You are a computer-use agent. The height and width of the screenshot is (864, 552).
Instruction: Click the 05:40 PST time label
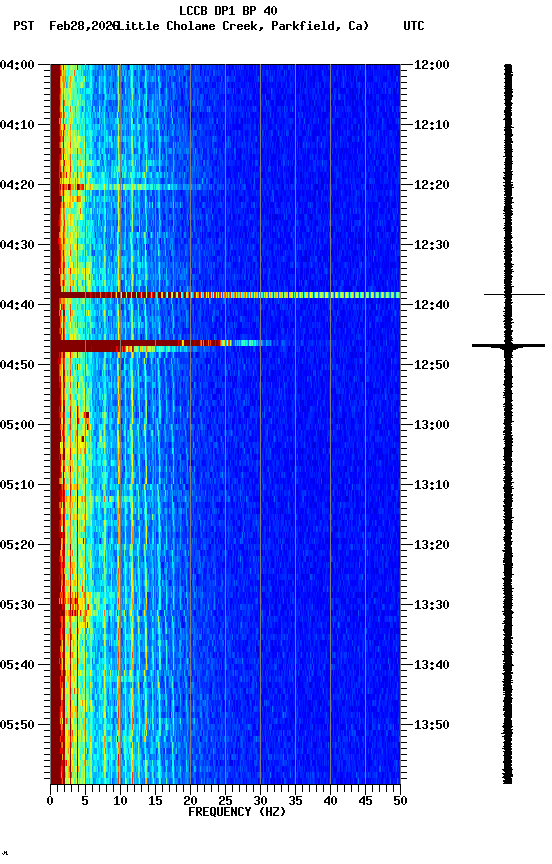click(17, 665)
